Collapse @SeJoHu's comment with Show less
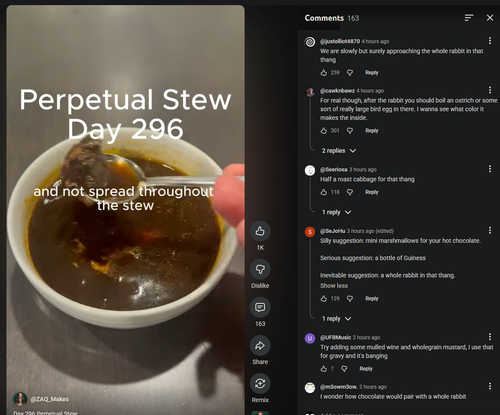Image resolution: width=500 pixels, height=415 pixels. [x=334, y=286]
